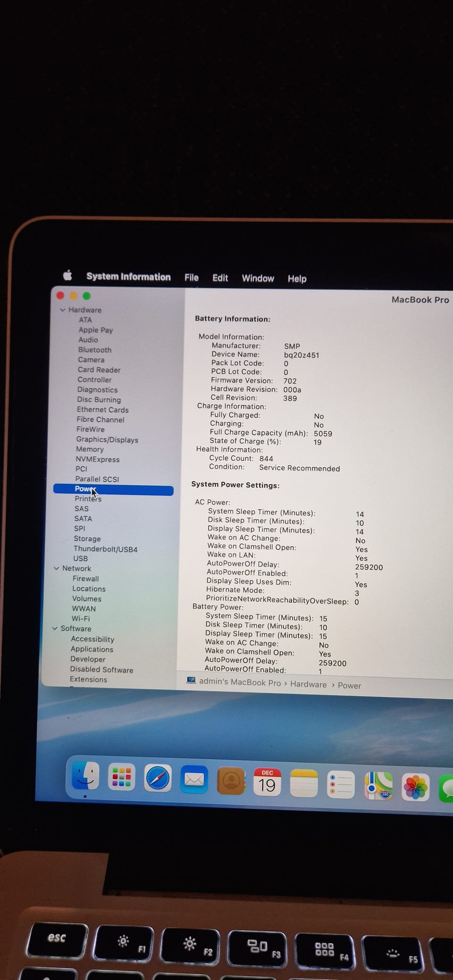Screen dimensions: 453x980
Task: Select Disc Burning in the sidebar
Action: (x=99, y=400)
